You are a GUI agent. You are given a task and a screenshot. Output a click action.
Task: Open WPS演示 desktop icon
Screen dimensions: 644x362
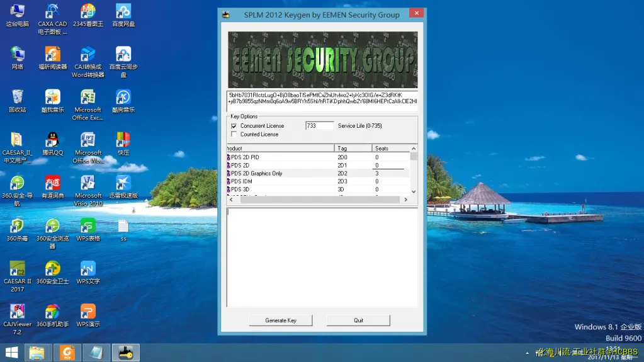88,315
